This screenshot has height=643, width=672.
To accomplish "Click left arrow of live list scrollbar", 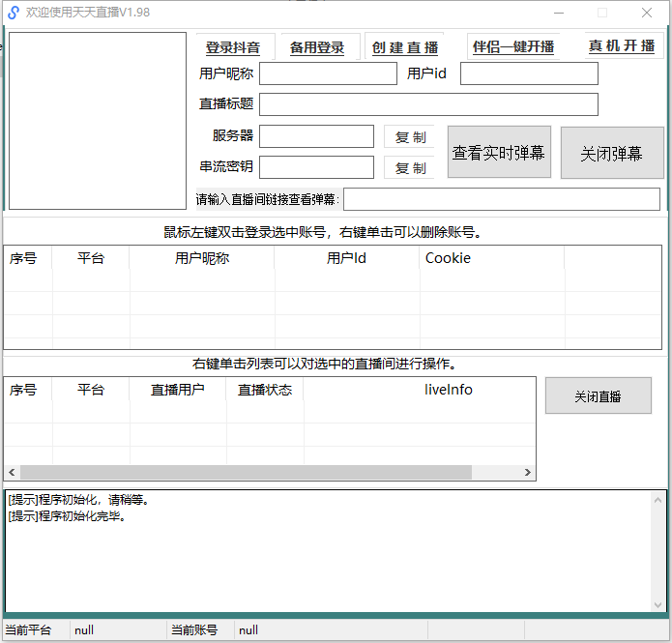I will [12, 473].
